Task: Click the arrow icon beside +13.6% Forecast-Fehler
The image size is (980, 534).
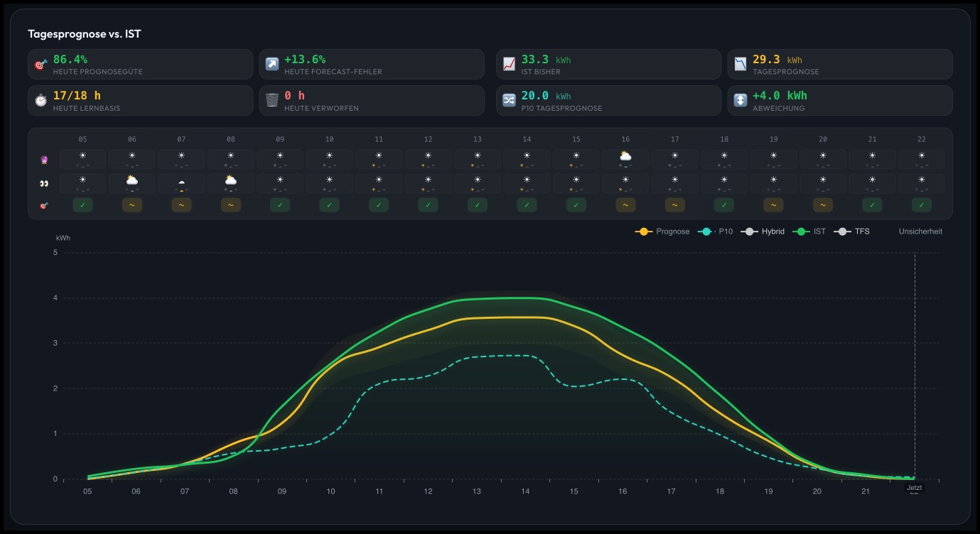Action: tap(272, 65)
